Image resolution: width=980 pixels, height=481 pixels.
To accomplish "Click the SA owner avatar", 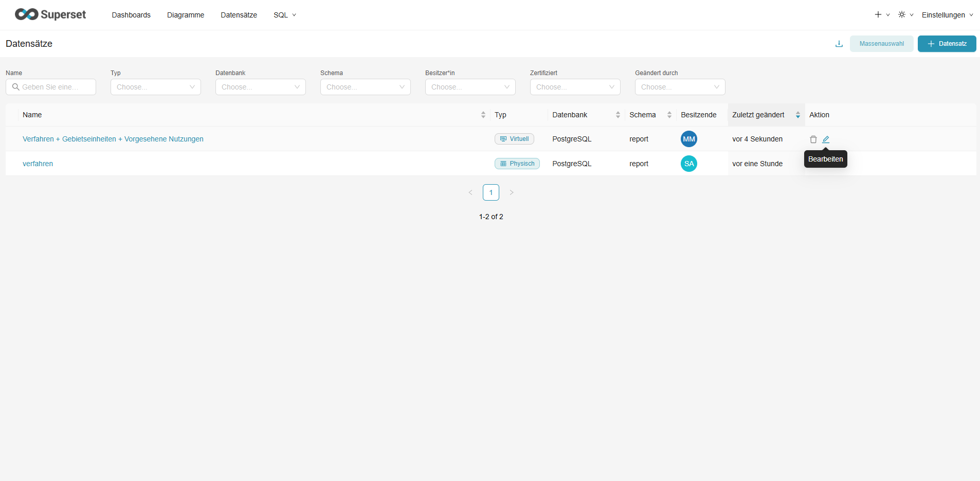I will (688, 164).
